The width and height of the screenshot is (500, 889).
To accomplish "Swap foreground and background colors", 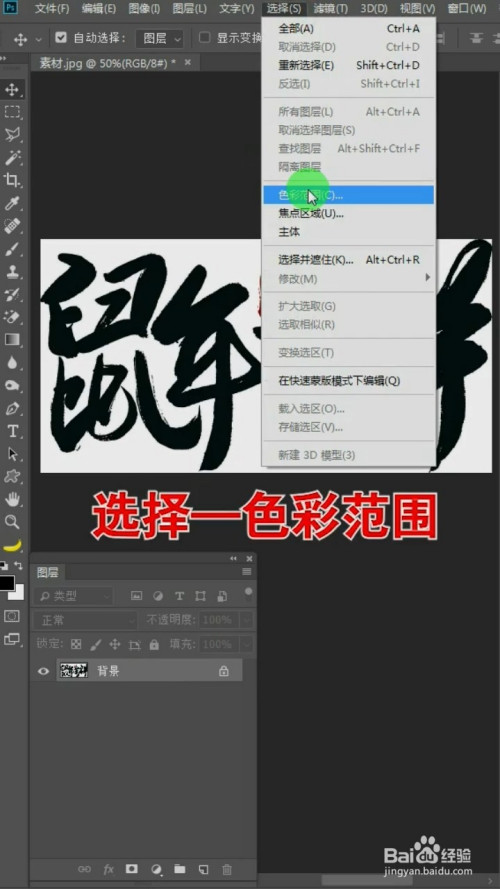I will tap(18, 565).
